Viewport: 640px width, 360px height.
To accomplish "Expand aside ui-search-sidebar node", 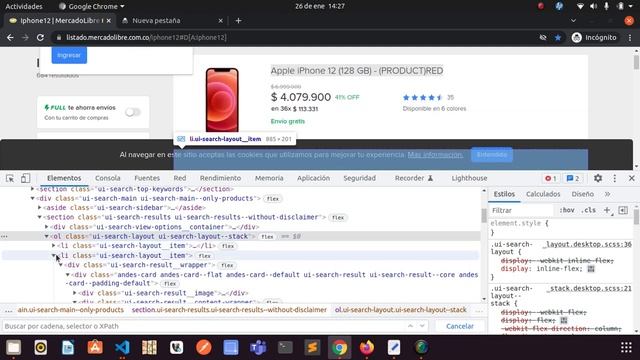I will [x=40, y=208].
